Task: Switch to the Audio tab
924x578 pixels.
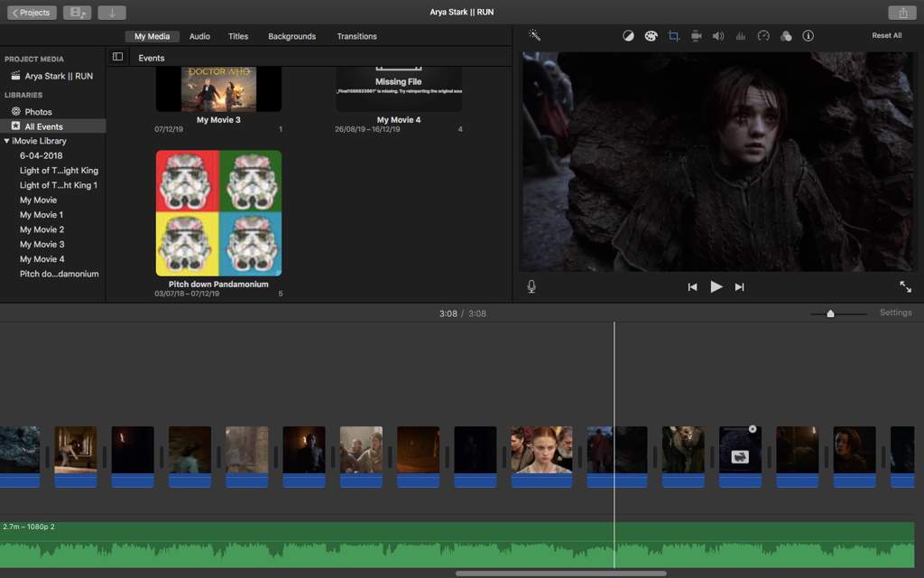Action: [x=199, y=36]
